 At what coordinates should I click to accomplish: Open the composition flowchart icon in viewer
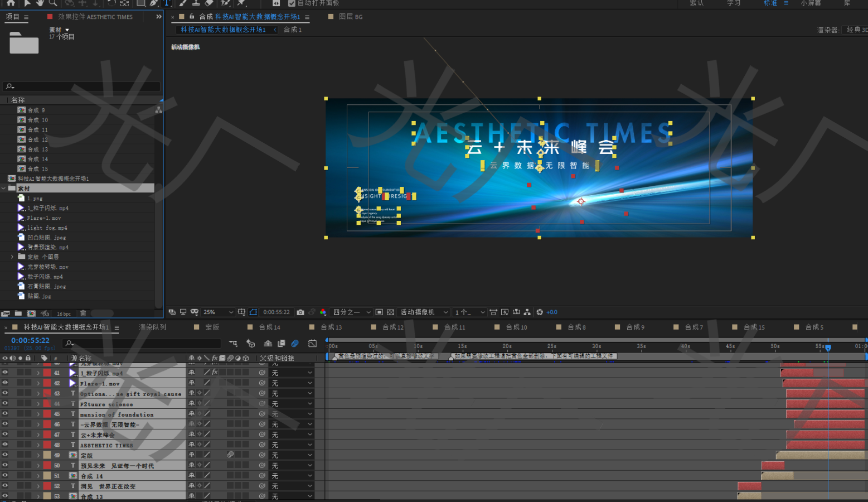(x=527, y=312)
